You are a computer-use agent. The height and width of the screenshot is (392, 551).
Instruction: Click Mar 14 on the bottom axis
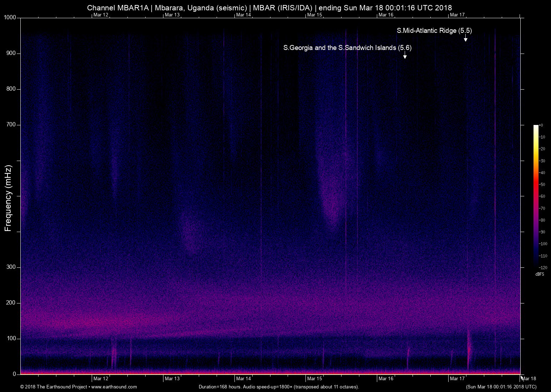[x=243, y=378]
